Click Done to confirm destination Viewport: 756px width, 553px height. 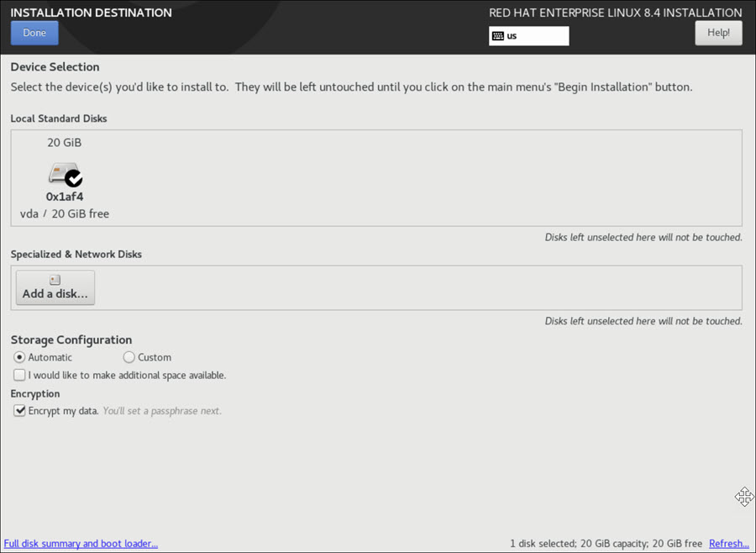[34, 32]
